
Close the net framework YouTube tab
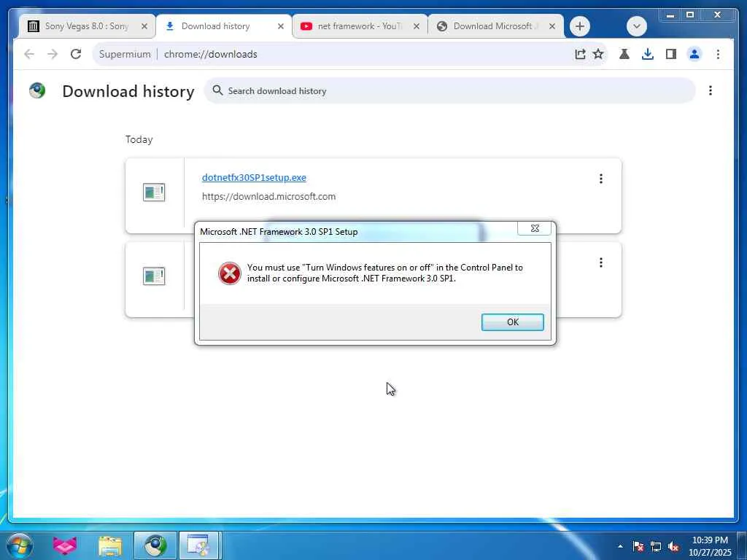coord(417,27)
